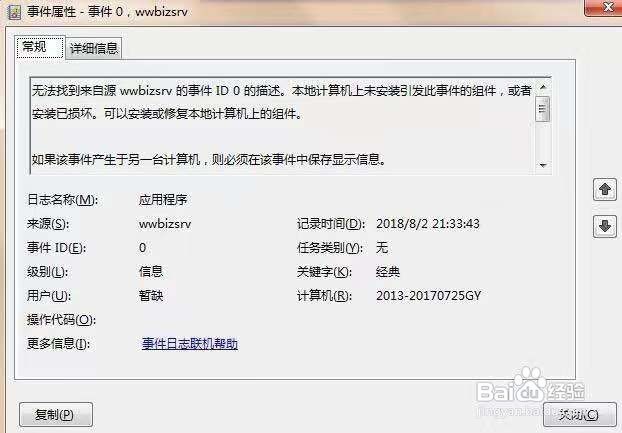Click the description scrollbar thumb
Screen dimensions: 622x433
coord(542,108)
